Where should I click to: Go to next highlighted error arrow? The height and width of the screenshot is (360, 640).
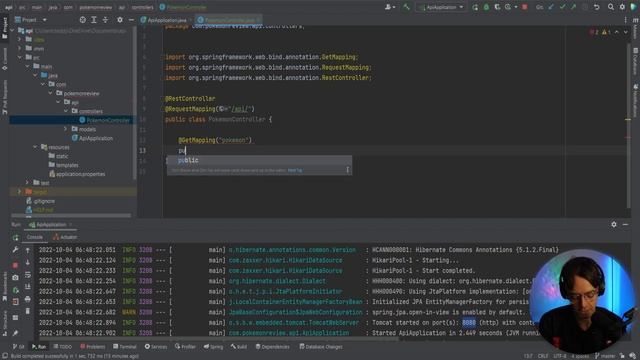point(625,32)
